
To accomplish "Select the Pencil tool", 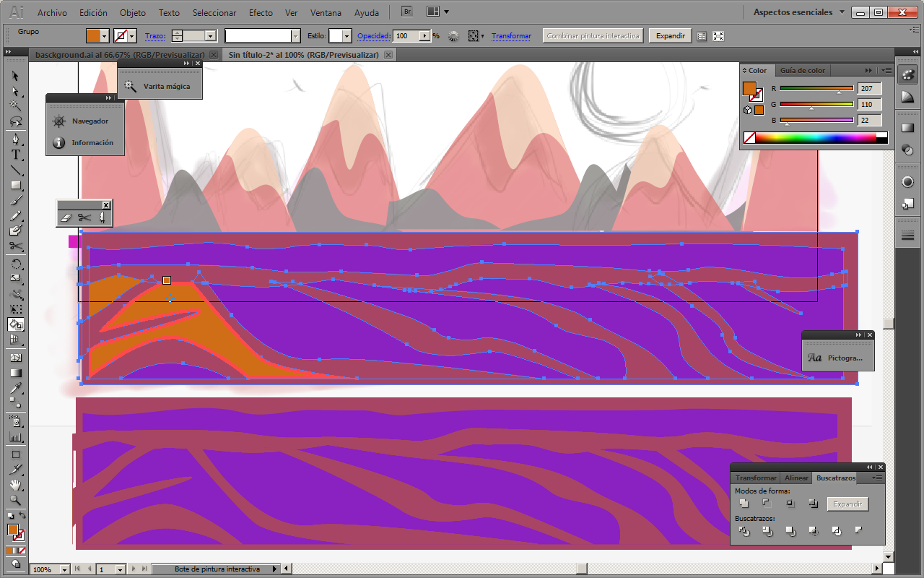I will pyautogui.click(x=15, y=215).
